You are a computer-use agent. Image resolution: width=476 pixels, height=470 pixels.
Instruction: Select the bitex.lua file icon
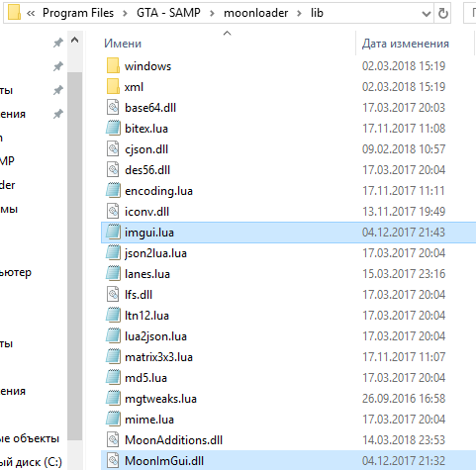pyautogui.click(x=113, y=128)
